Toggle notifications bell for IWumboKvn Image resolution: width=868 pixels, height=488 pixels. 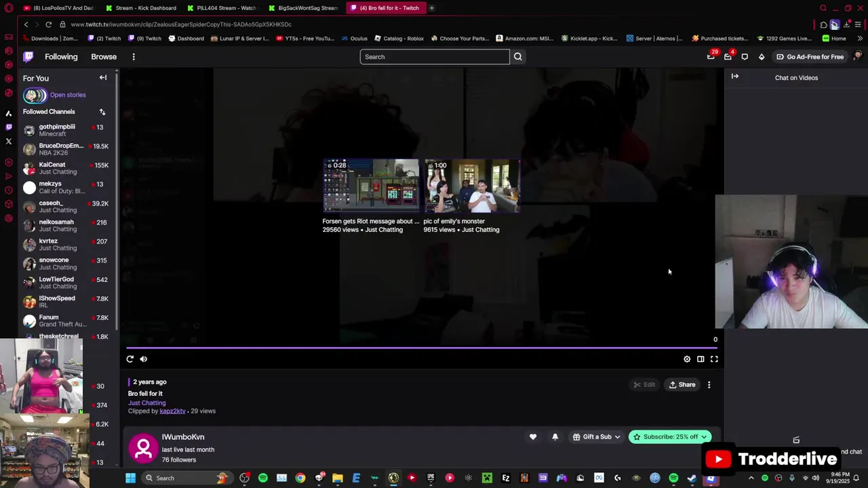555,437
